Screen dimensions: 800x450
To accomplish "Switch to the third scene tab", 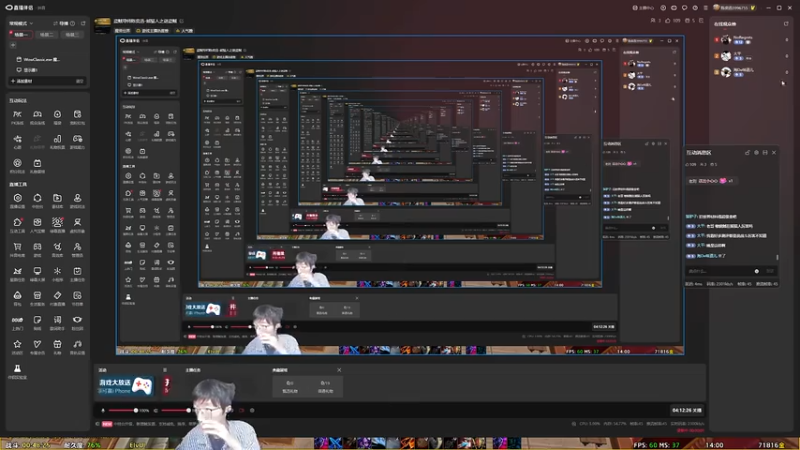I will (x=71, y=35).
